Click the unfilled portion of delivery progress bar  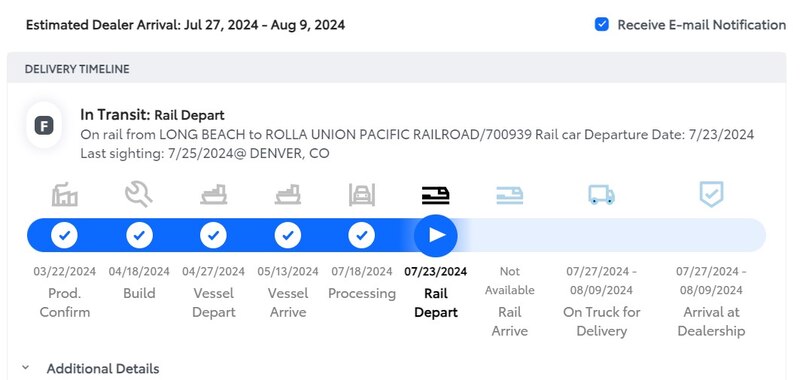click(x=612, y=235)
